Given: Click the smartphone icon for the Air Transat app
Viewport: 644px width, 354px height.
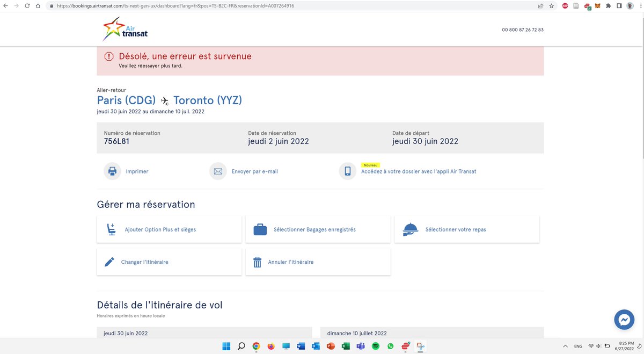Looking at the screenshot, I should coord(348,171).
